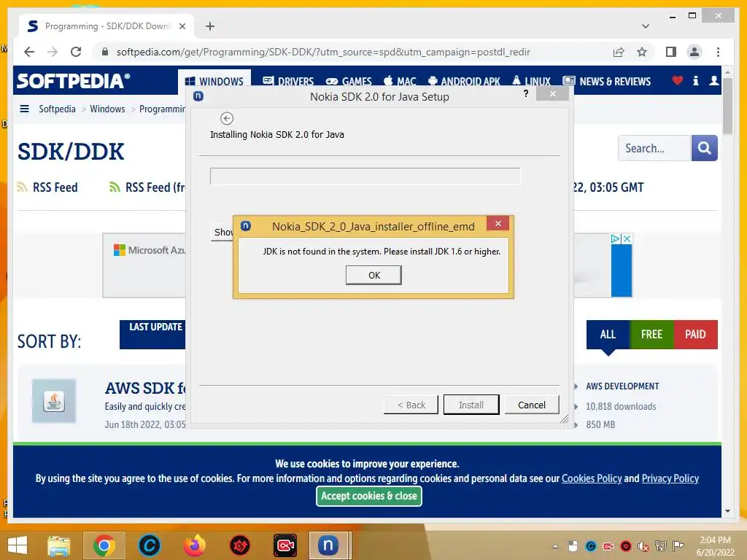The width and height of the screenshot is (747, 560).
Task: Open a new Chrome tab
Action: pyautogui.click(x=210, y=26)
